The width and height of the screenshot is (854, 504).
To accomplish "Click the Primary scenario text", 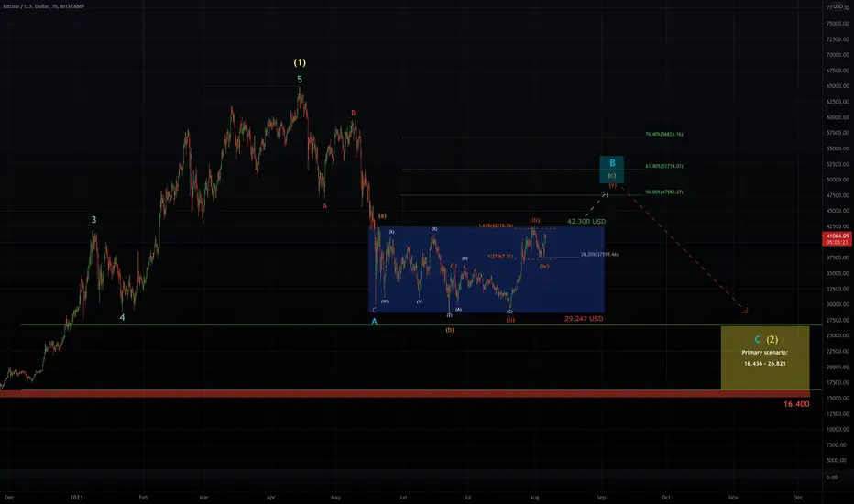I will pyautogui.click(x=765, y=353).
